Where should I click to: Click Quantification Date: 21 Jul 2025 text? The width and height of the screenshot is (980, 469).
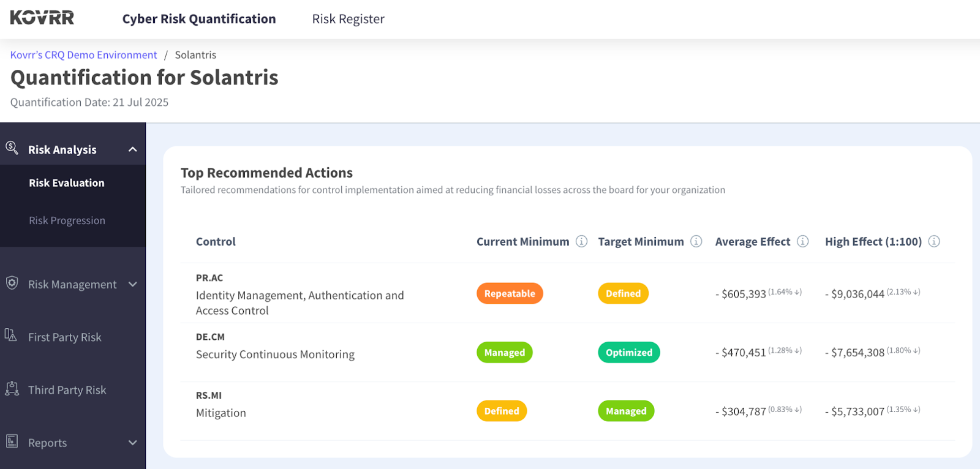(x=89, y=102)
